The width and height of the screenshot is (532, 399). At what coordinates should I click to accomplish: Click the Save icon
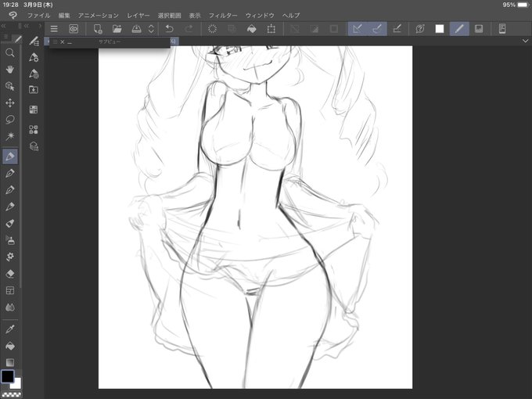tap(136, 29)
